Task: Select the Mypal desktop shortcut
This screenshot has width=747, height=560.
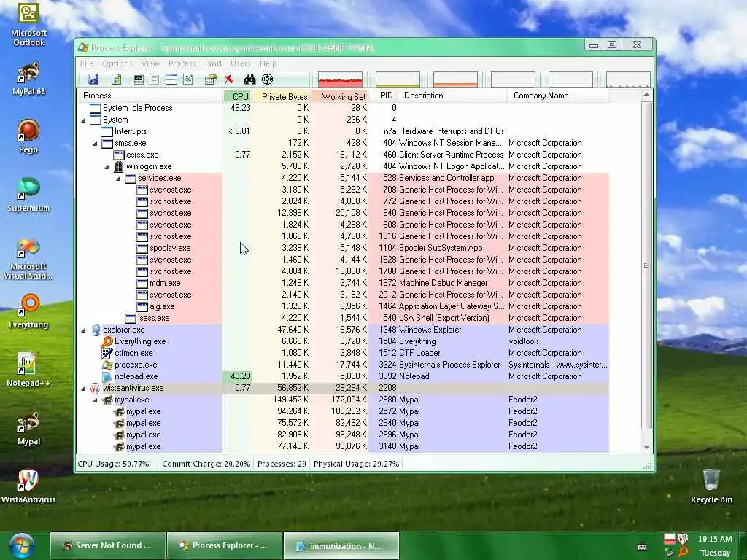Action: [x=28, y=429]
